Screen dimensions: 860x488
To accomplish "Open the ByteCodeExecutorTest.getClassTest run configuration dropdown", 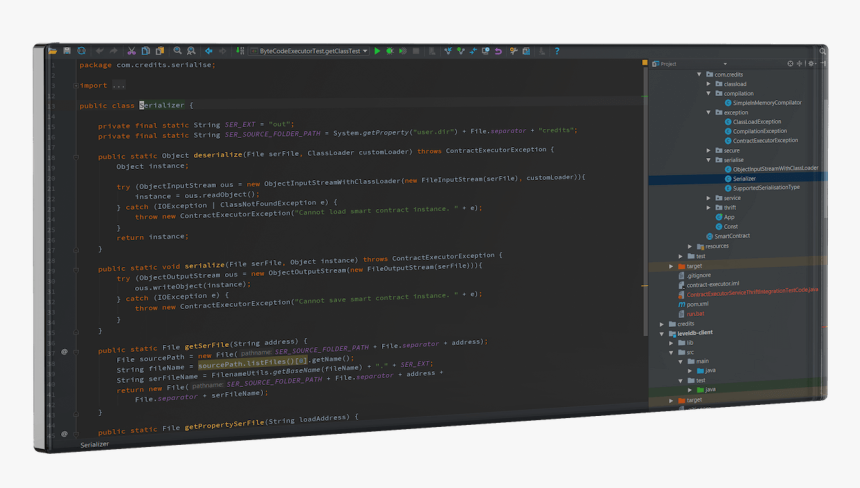I will [309, 51].
